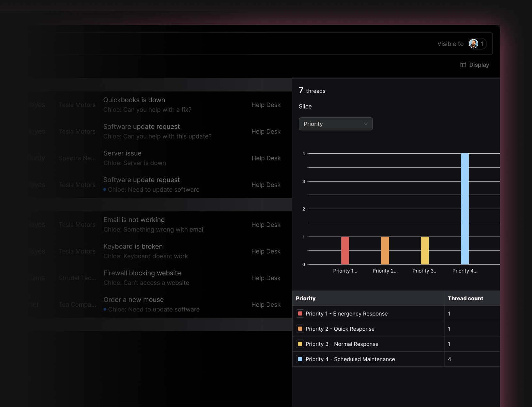The image size is (532, 407).
Task: Click the 'Visible to' label
Action: click(x=450, y=44)
